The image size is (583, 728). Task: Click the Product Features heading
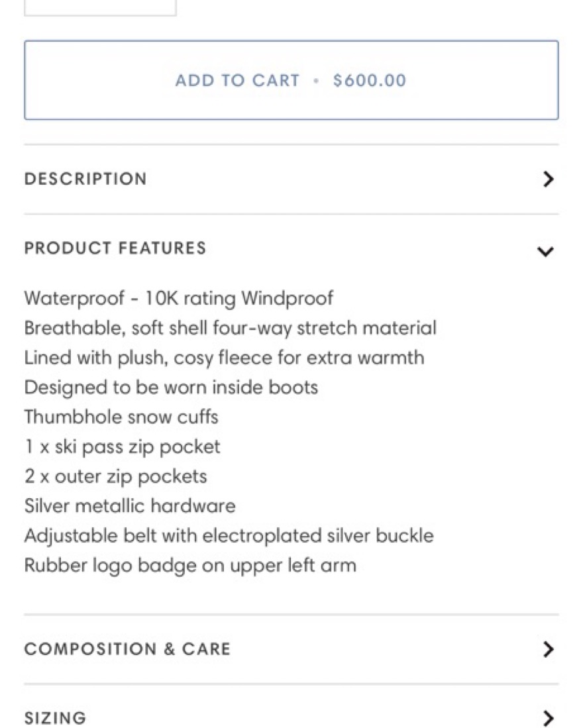coord(115,248)
